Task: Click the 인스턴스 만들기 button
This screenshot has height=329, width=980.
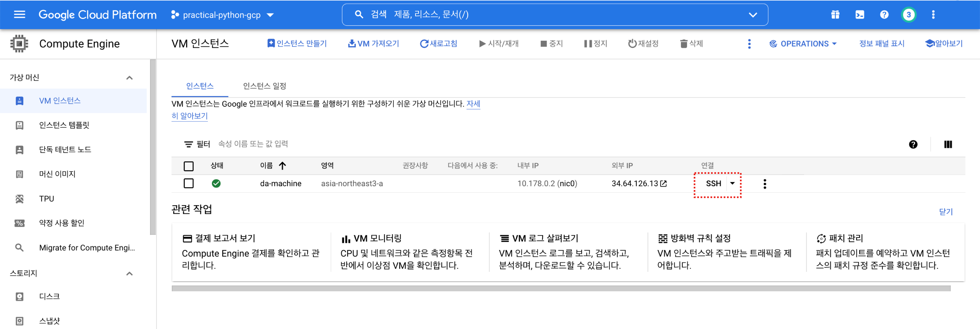Action: (x=297, y=43)
